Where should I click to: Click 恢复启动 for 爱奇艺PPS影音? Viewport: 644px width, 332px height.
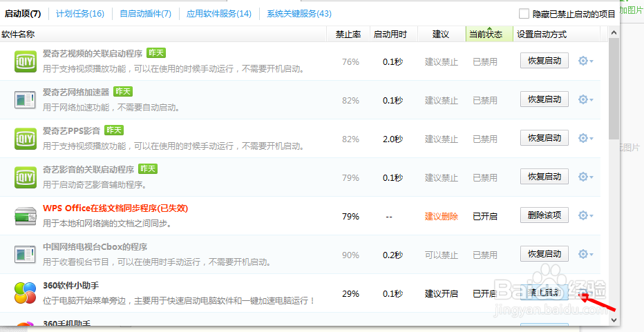pos(544,138)
